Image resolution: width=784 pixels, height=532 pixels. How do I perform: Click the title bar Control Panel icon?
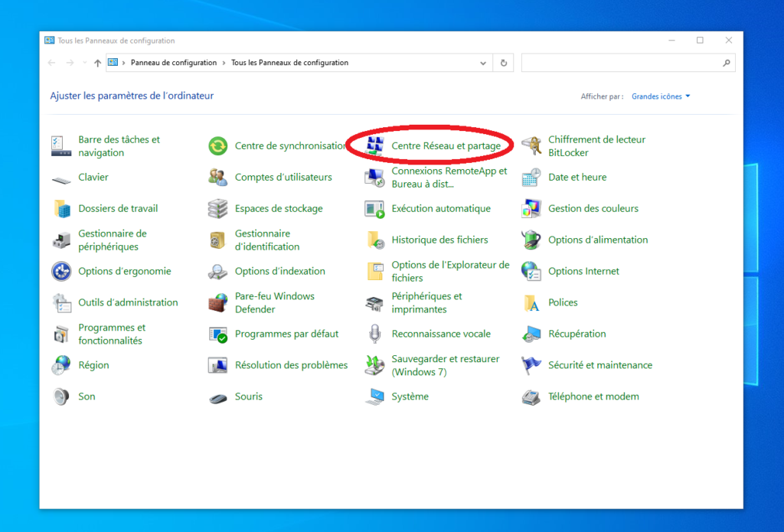49,41
